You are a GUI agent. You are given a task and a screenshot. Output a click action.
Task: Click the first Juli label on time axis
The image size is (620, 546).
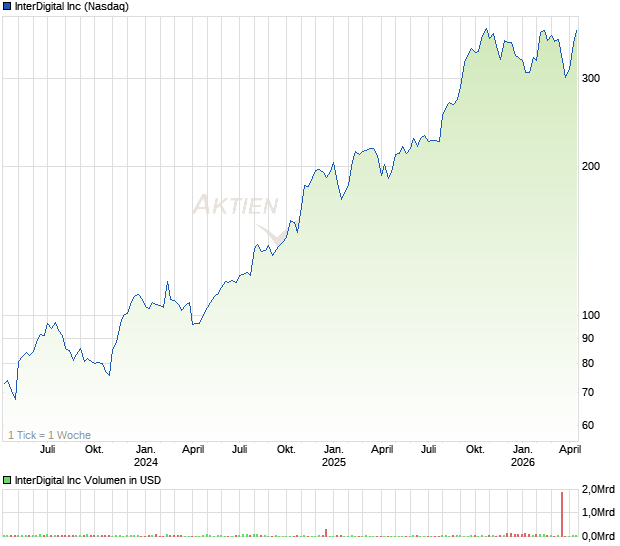tap(48, 450)
